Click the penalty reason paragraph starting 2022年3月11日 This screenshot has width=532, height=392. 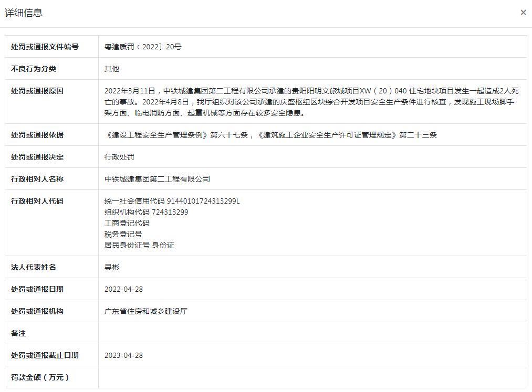coord(311,102)
